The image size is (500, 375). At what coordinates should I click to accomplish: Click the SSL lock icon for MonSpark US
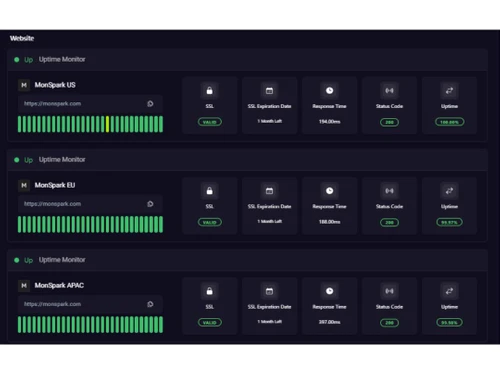209,91
